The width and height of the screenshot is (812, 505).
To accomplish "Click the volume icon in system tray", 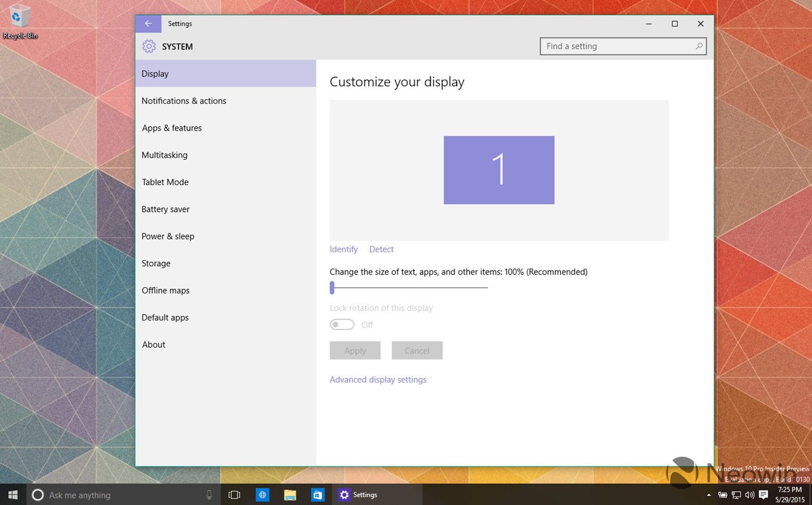I will point(750,495).
